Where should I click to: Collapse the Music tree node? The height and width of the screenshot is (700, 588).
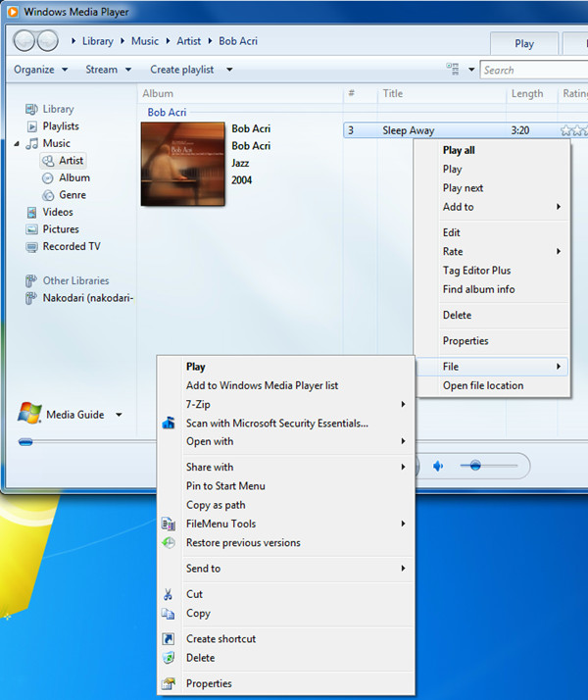point(17,144)
